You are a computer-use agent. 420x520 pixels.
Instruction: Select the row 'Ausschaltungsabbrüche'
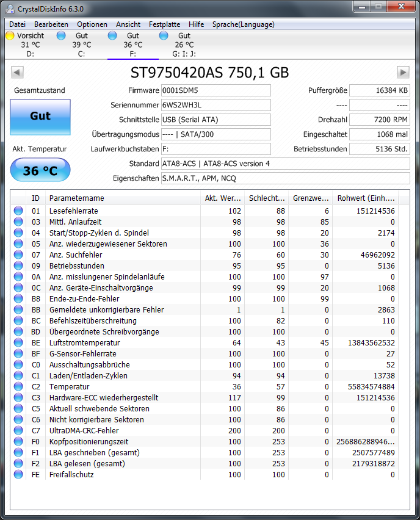pos(205,364)
